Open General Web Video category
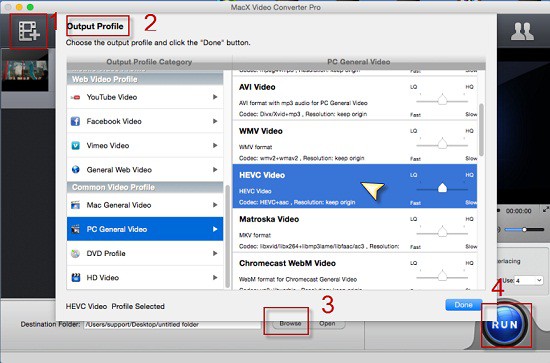Image resolution: width=550 pixels, height=363 pixels. point(145,170)
